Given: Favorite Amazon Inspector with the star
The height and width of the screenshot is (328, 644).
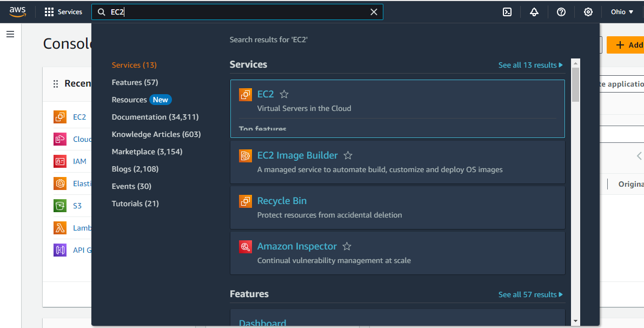Looking at the screenshot, I should click(x=347, y=246).
